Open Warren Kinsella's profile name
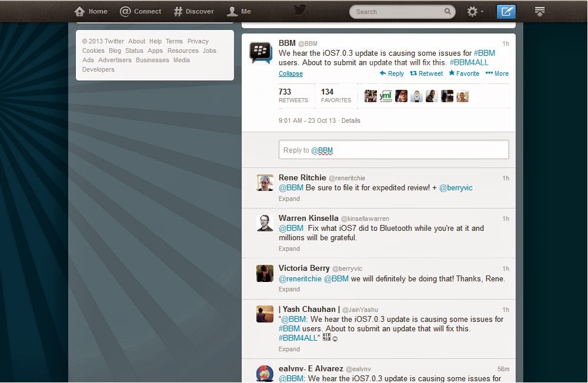 (x=308, y=218)
